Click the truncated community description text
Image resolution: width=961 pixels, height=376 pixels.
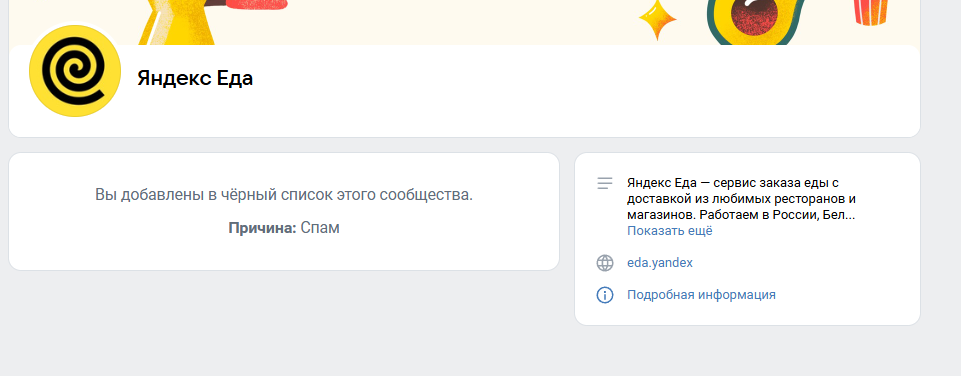pyautogui.click(x=741, y=199)
